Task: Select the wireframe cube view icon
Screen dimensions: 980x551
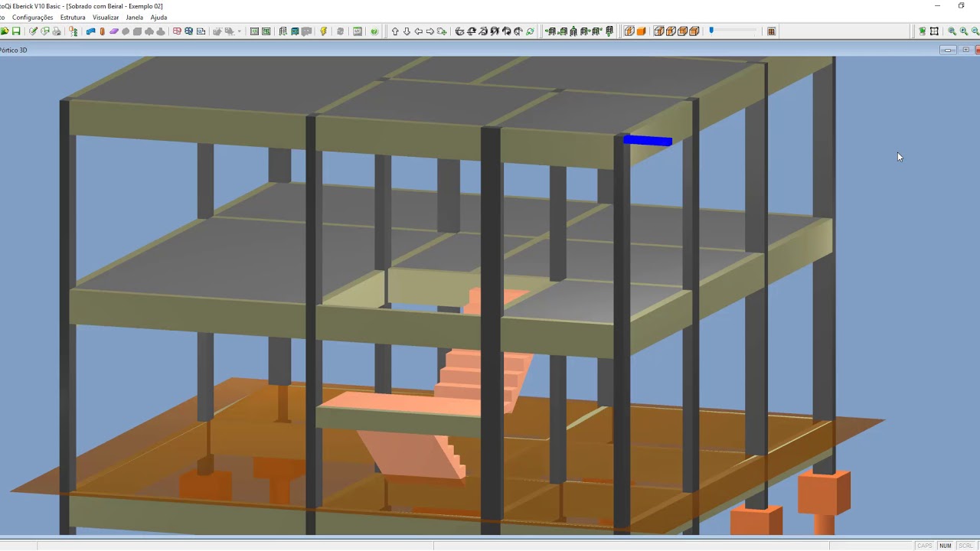Action: (629, 31)
